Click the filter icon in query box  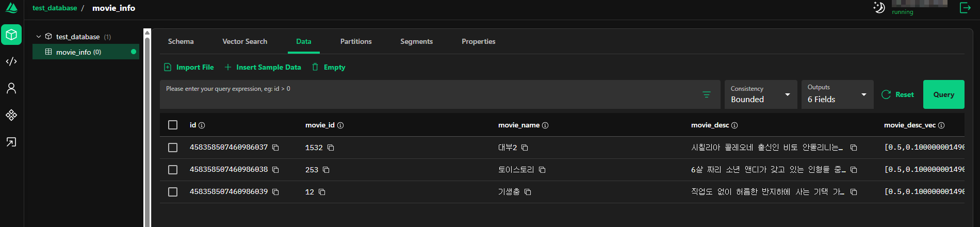coord(707,94)
